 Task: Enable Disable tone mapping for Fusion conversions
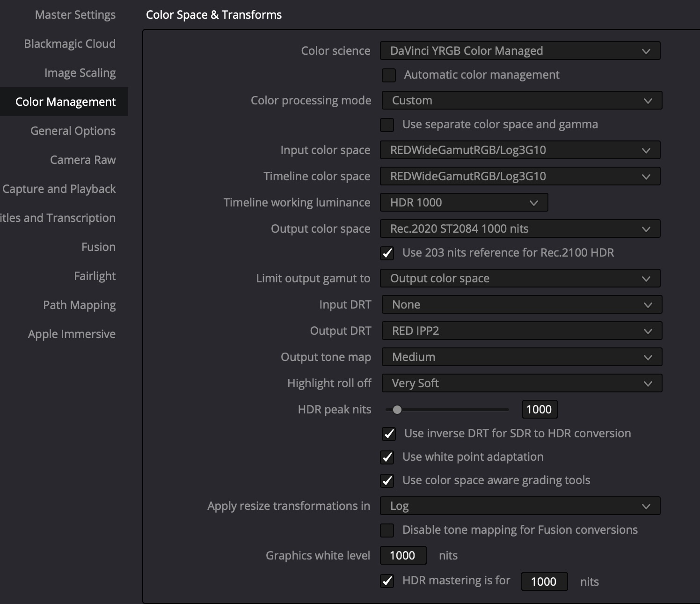coord(387,530)
